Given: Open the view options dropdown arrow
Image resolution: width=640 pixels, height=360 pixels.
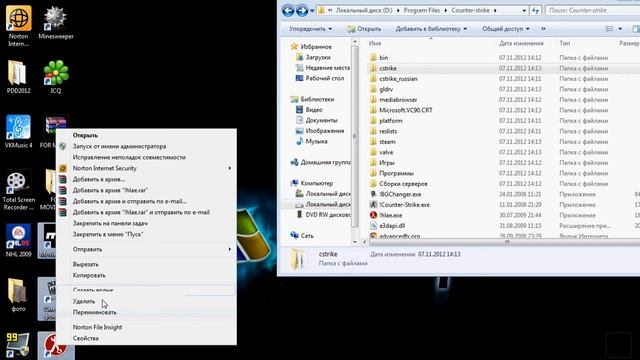Looking at the screenshot, I should pos(620,29).
